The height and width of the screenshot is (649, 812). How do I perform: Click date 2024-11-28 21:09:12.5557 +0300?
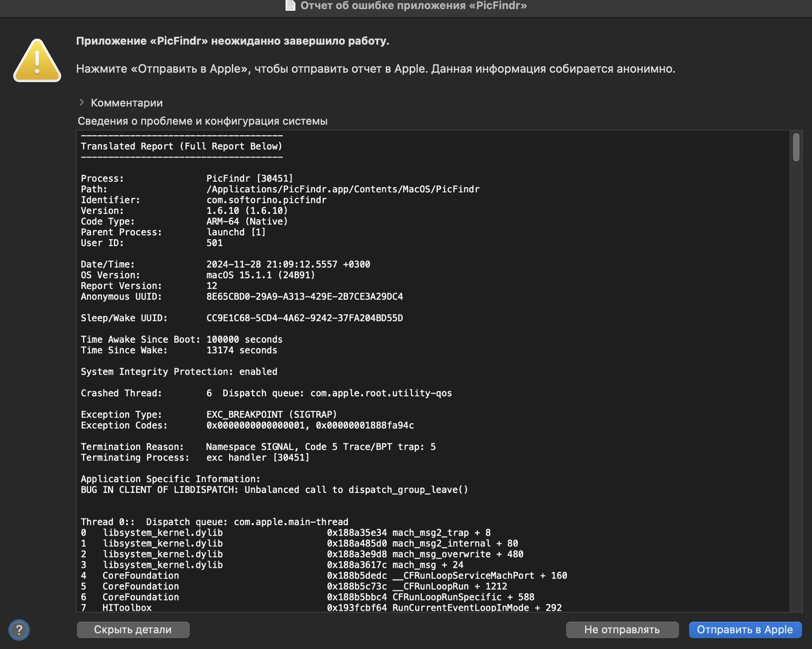(x=288, y=264)
